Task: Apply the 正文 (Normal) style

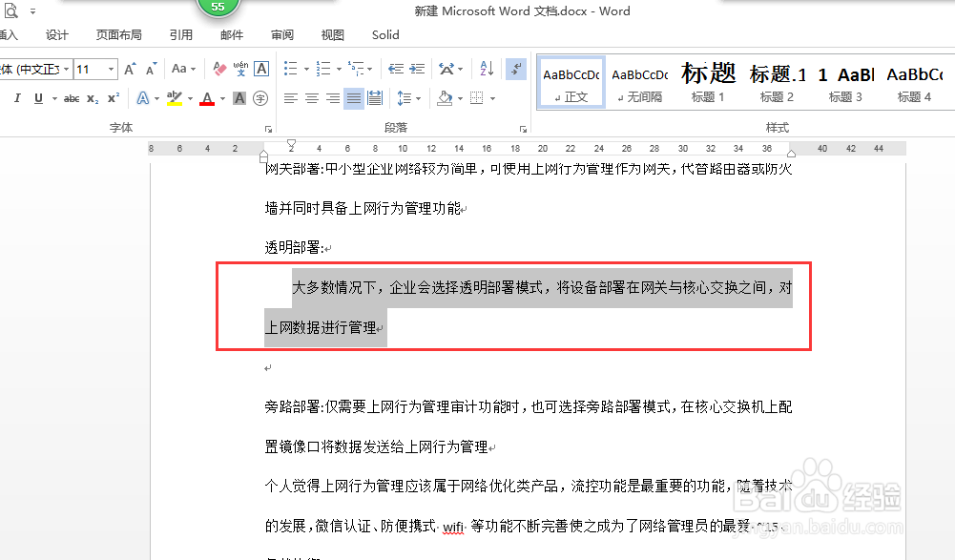Action: tap(571, 83)
